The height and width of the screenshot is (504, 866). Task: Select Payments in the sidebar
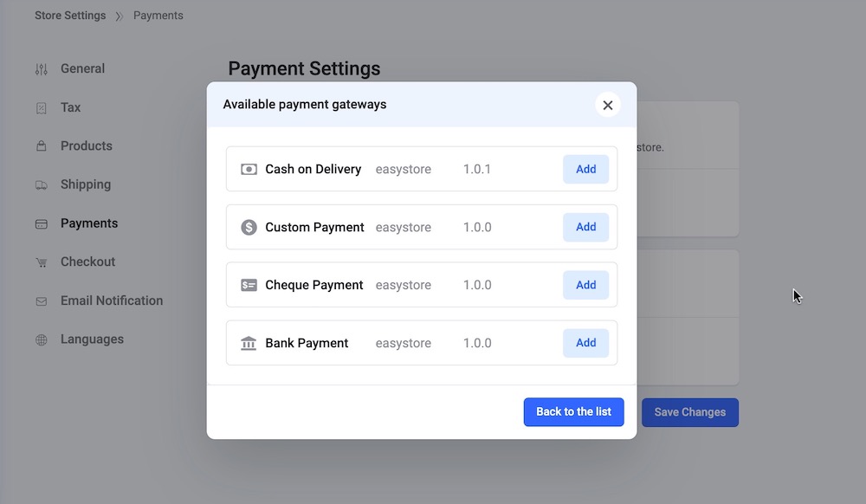pos(89,223)
